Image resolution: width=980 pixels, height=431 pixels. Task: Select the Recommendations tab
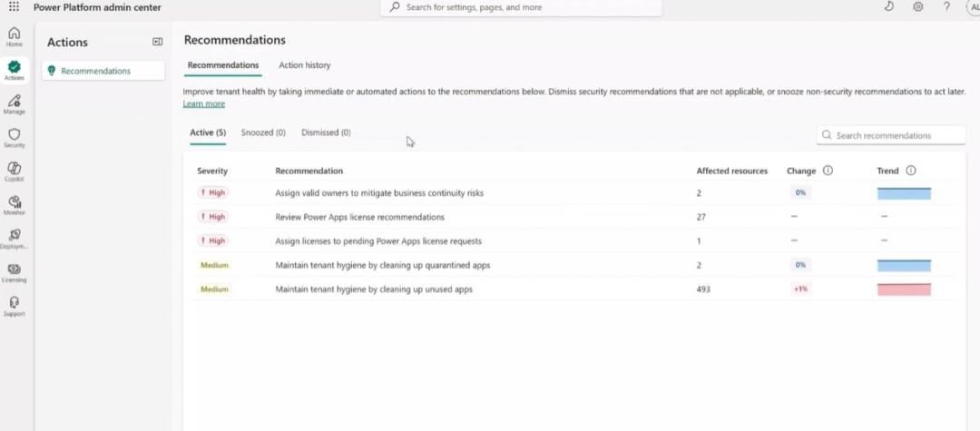(223, 65)
